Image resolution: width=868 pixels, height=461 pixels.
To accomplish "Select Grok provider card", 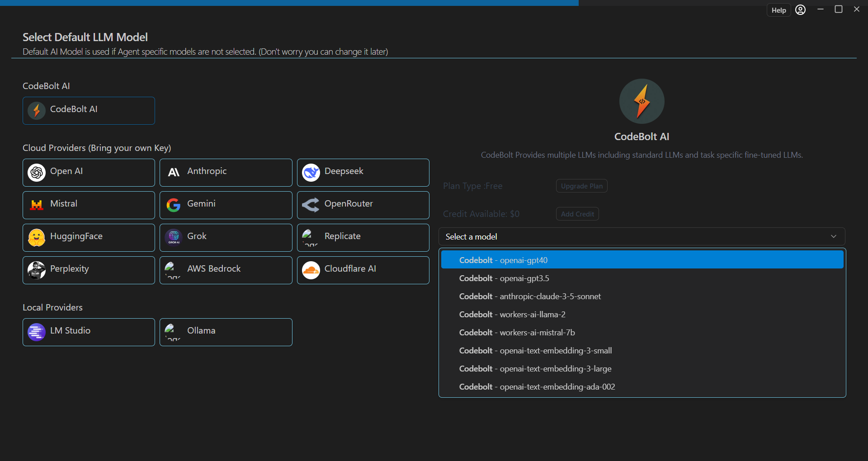I will point(226,237).
